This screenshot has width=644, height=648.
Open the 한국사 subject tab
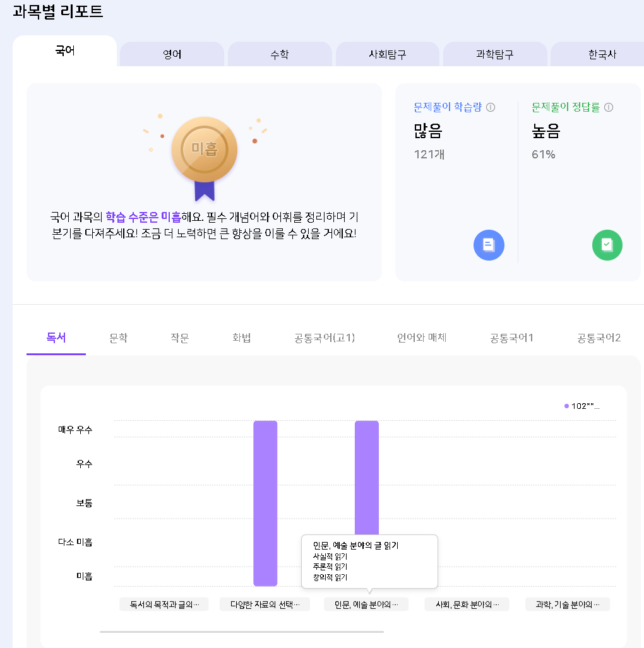tap(601, 54)
